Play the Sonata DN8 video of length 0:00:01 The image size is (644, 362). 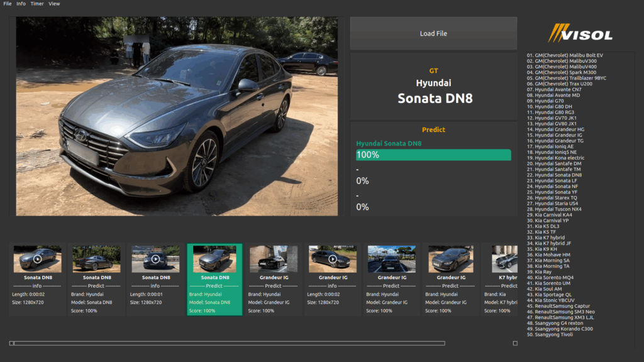click(156, 259)
